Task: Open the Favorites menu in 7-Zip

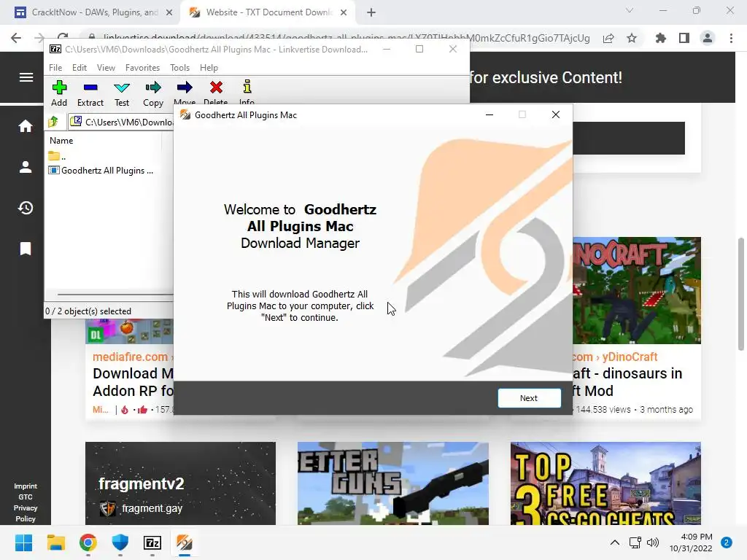Action: 142,68
